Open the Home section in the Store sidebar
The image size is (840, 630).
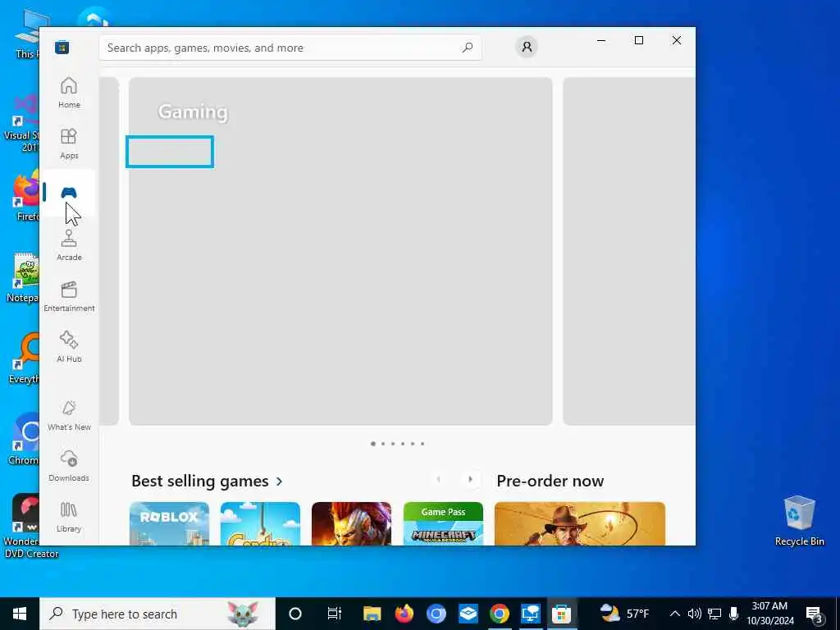click(x=69, y=93)
